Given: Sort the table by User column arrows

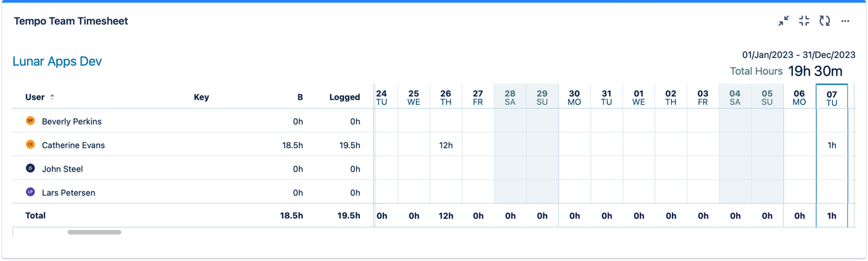Looking at the screenshot, I should 52,97.
